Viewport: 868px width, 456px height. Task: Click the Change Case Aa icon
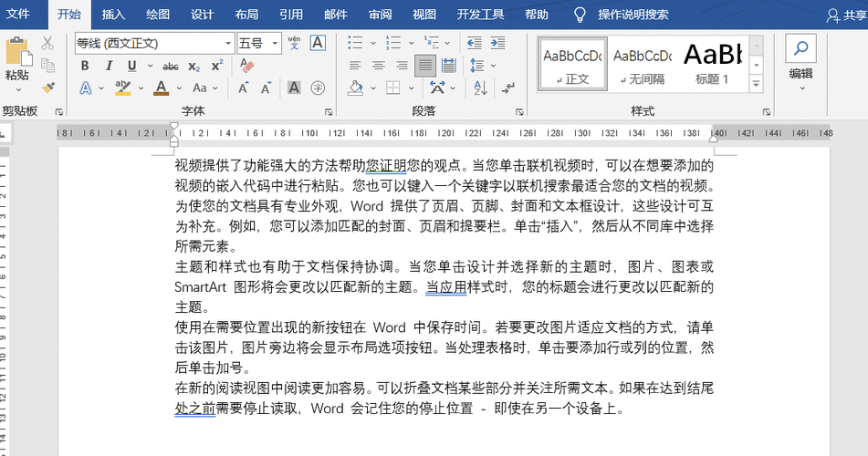tap(199, 88)
